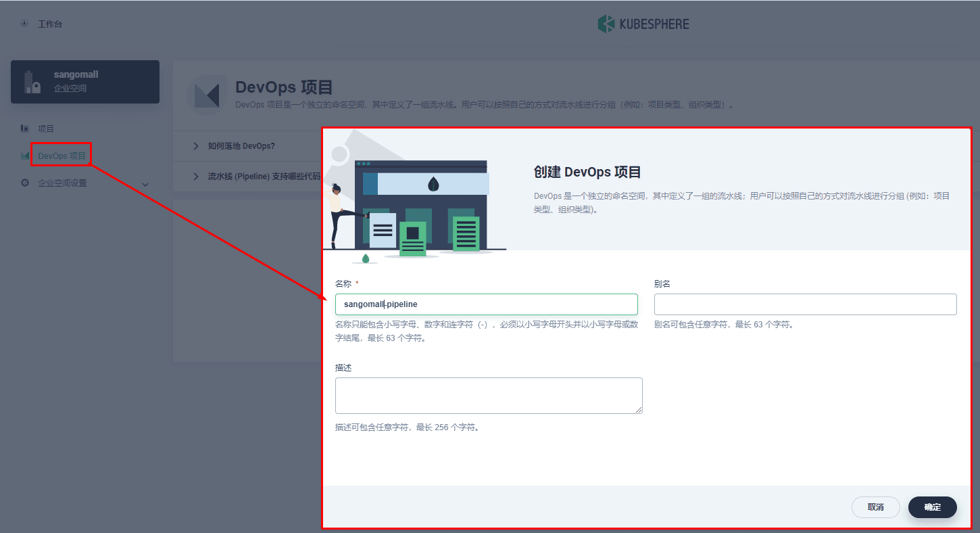Confirm creation with the 确定 button
This screenshot has height=533, width=980.
pyautogui.click(x=933, y=507)
